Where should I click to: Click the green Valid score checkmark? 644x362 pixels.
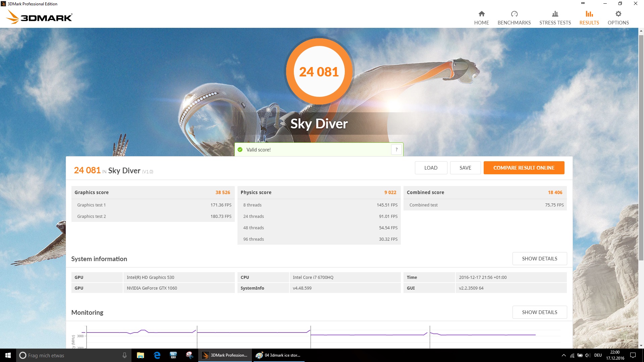click(240, 150)
